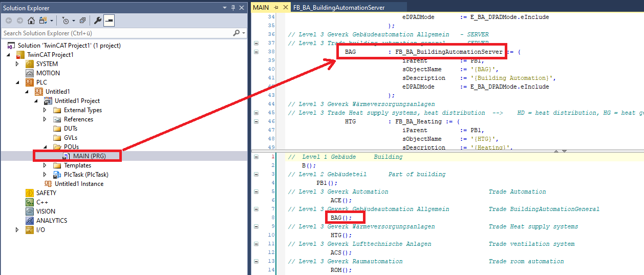
Task: Toggle the Preview Selected Items button
Action: click(x=109, y=20)
